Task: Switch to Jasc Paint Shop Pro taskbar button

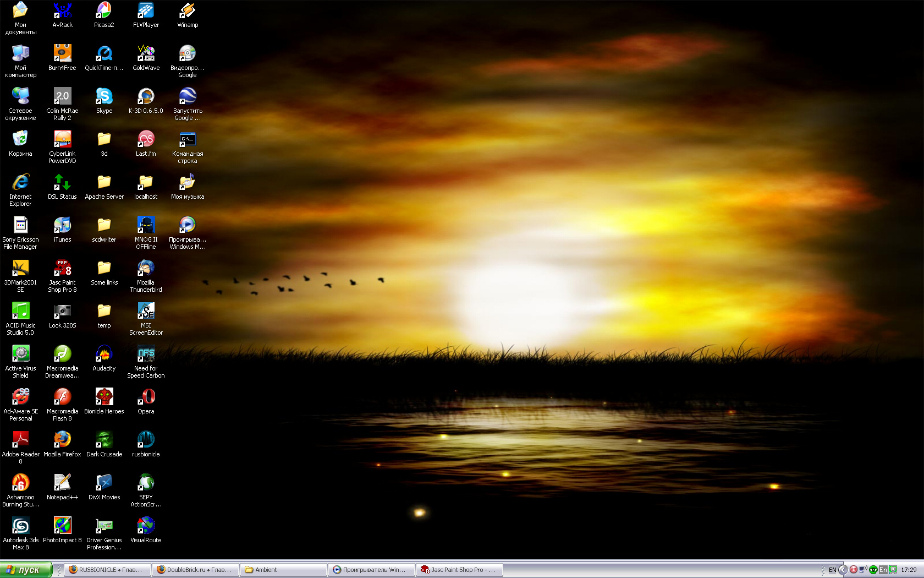Action: tap(459, 570)
